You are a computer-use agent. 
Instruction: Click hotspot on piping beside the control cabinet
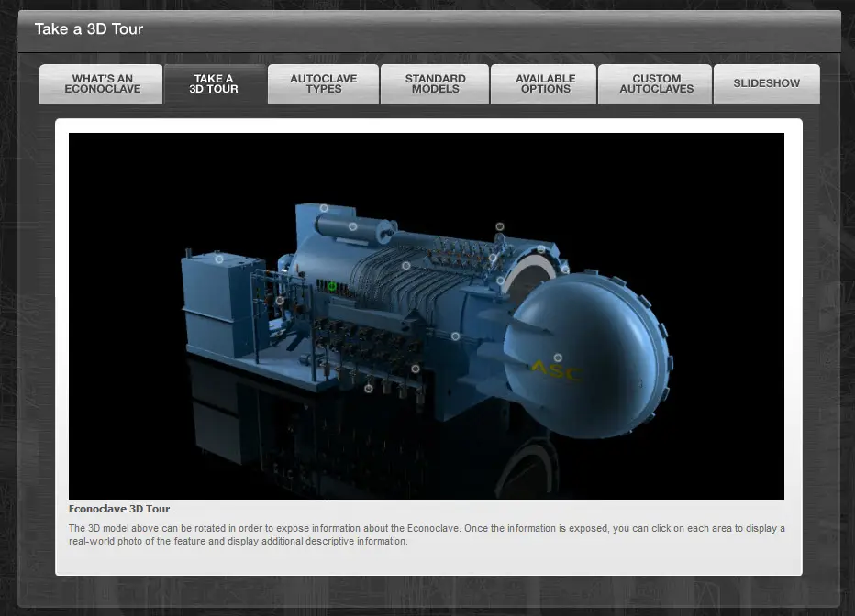point(280,301)
